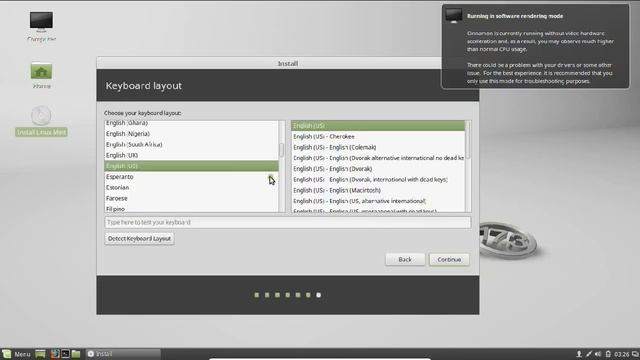The width and height of the screenshot is (640, 360).
Task: Click the keyboard test input field
Action: (x=288, y=222)
